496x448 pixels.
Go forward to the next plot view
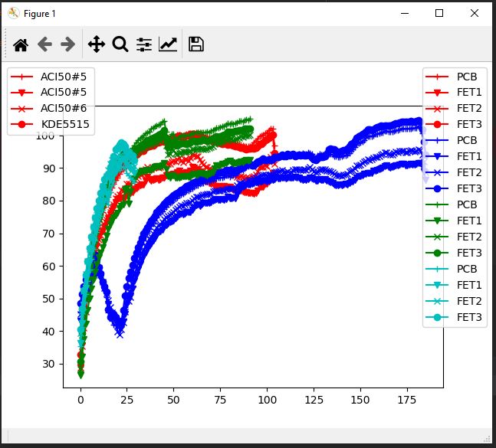click(x=67, y=44)
